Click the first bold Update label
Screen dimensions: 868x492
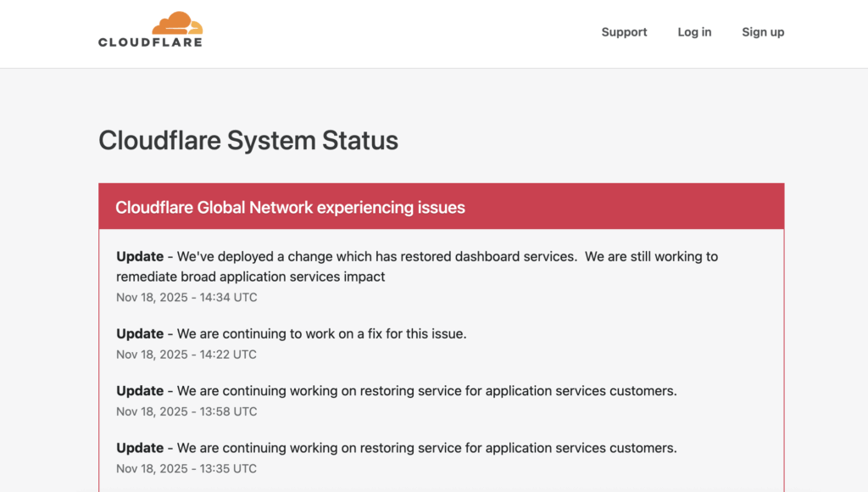tap(139, 256)
